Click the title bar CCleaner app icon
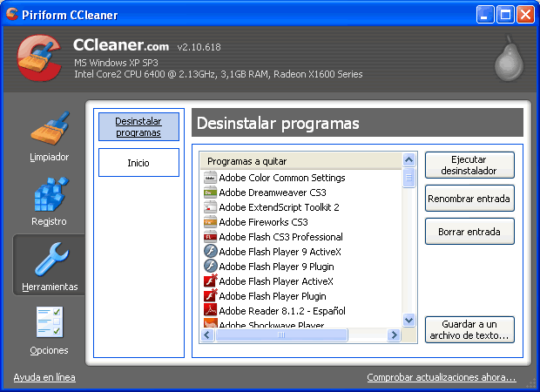 pyautogui.click(x=12, y=14)
